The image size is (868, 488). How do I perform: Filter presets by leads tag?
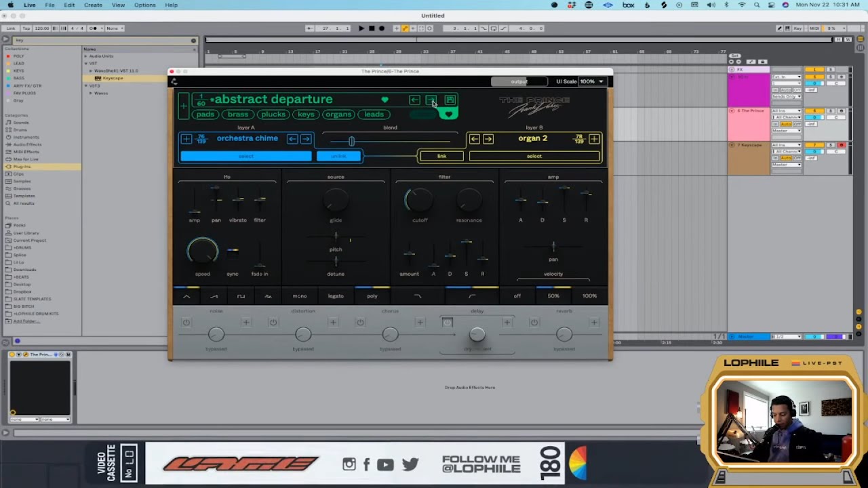click(374, 115)
